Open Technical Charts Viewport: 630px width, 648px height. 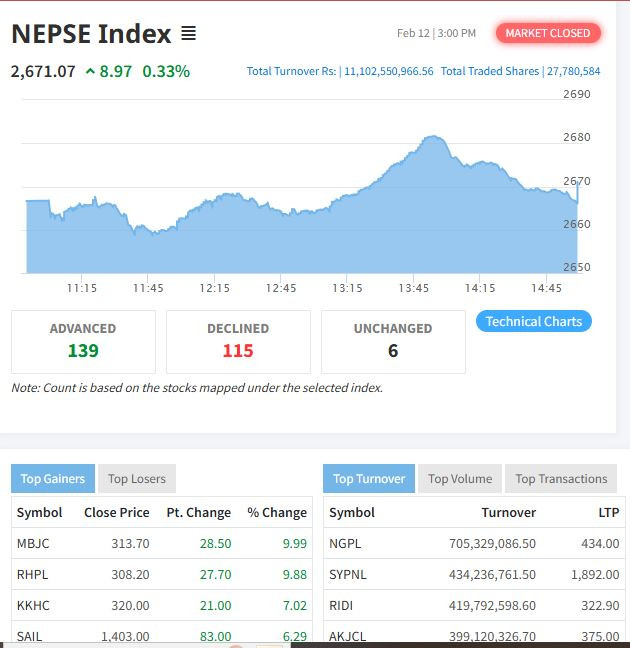pos(533,321)
